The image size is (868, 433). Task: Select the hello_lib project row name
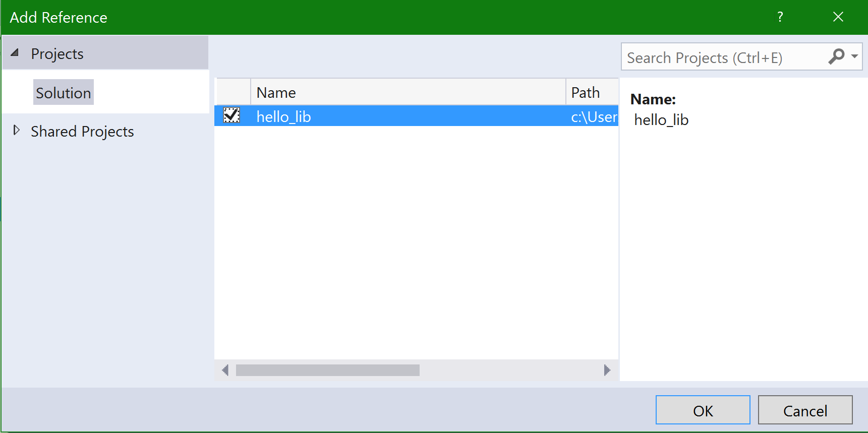(283, 116)
